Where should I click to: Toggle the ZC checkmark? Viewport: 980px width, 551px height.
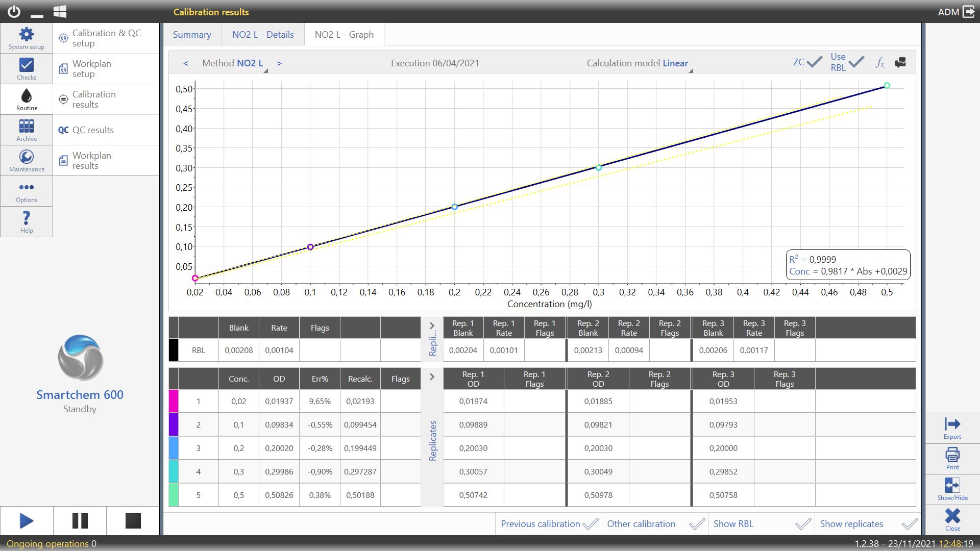click(814, 62)
